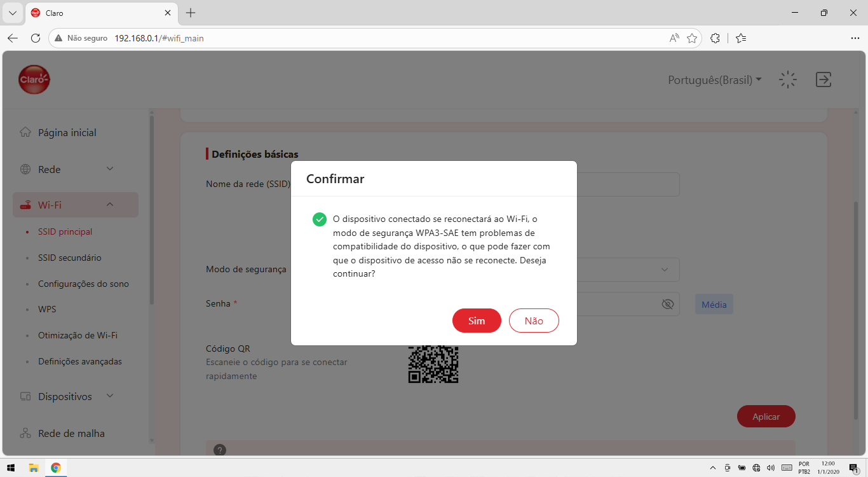
Task: Collapse the Wi-Fi menu section
Action: [76, 205]
